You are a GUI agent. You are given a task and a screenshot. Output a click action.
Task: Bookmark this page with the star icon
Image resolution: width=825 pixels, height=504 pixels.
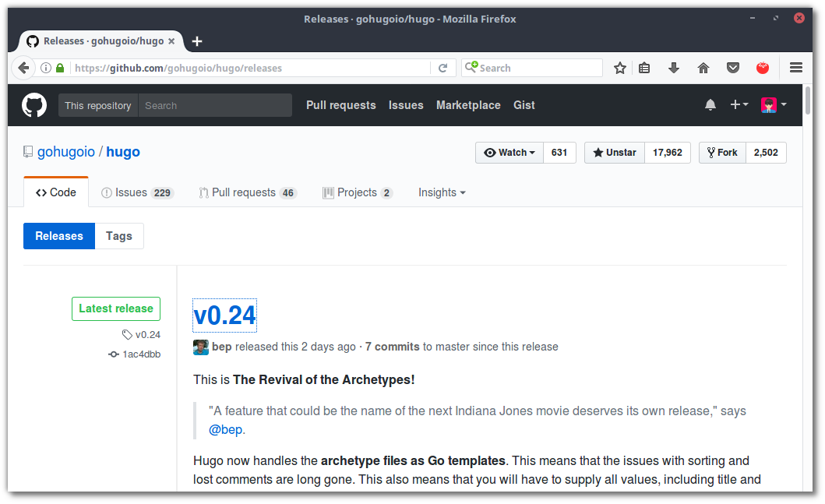click(x=619, y=68)
